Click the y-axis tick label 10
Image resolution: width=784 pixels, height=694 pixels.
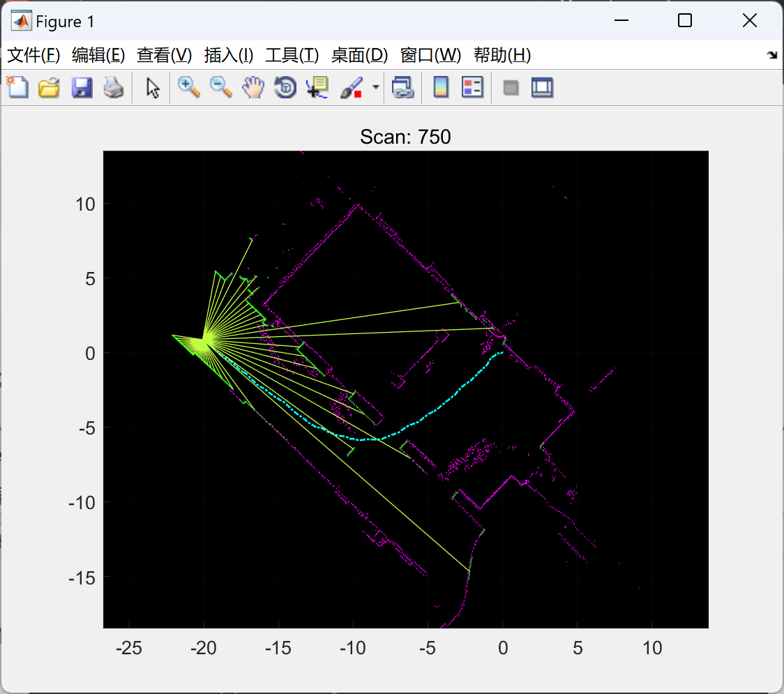click(x=86, y=204)
